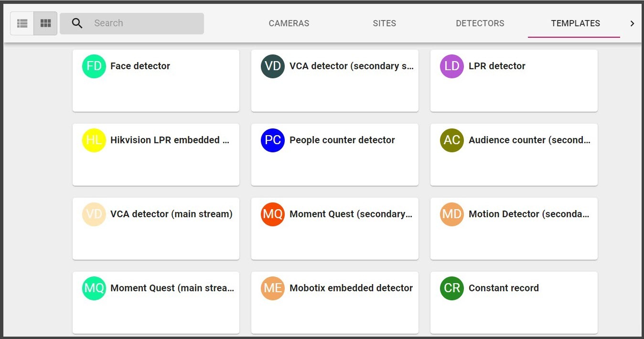The height and width of the screenshot is (339, 644).
Task: Click the dark green CR avatar icon
Action: coord(452,288)
